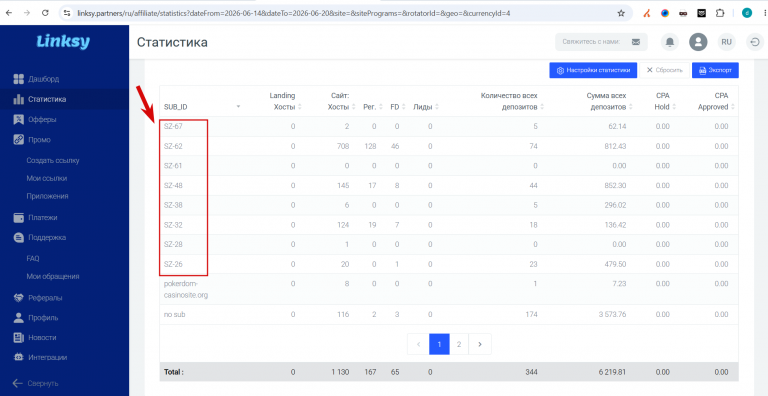This screenshot has width=768, height=396.
Task: Sort by Лиды column
Action: point(436,107)
